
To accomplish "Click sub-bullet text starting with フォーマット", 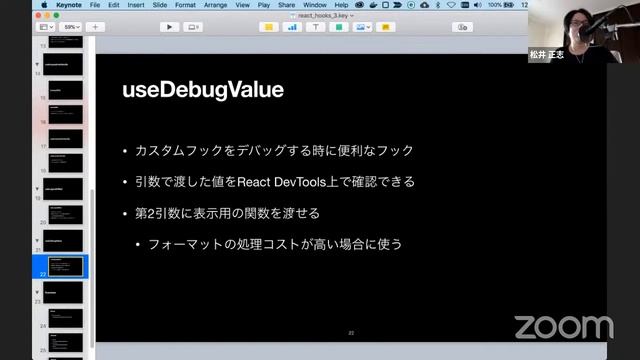I will pyautogui.click(x=275, y=244).
